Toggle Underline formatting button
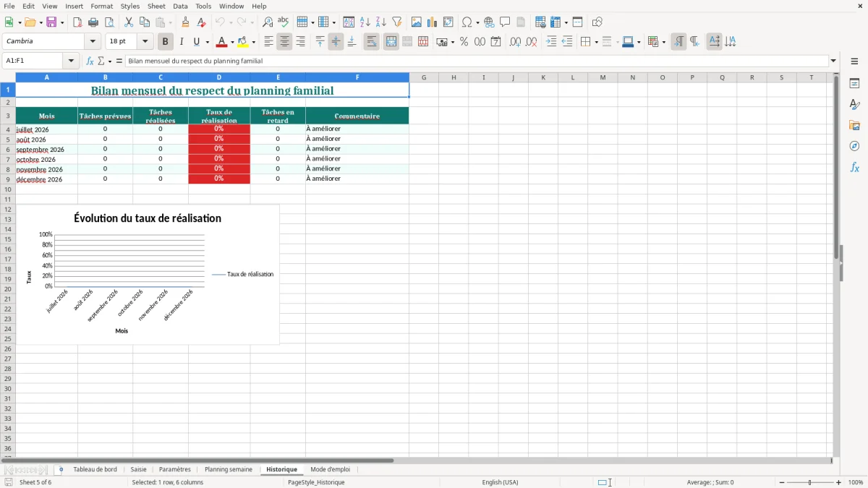868x488 pixels. point(196,42)
